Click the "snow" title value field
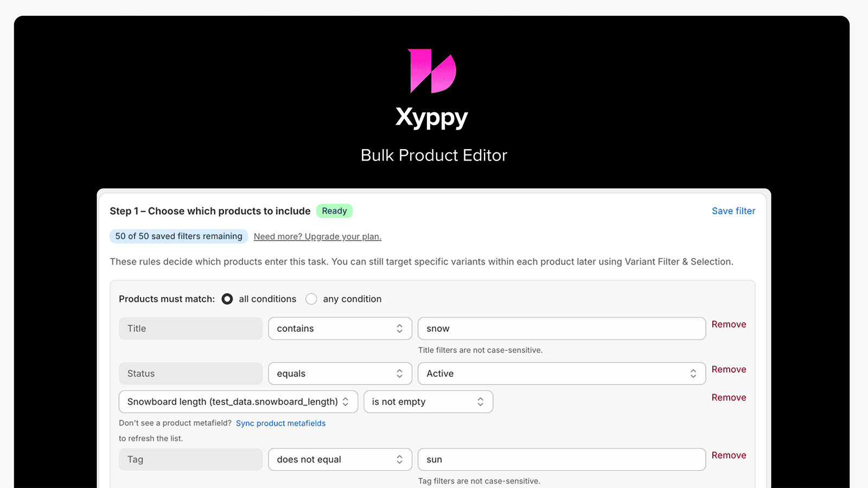Screen dimensions: 868x488 pyautogui.click(x=561, y=328)
